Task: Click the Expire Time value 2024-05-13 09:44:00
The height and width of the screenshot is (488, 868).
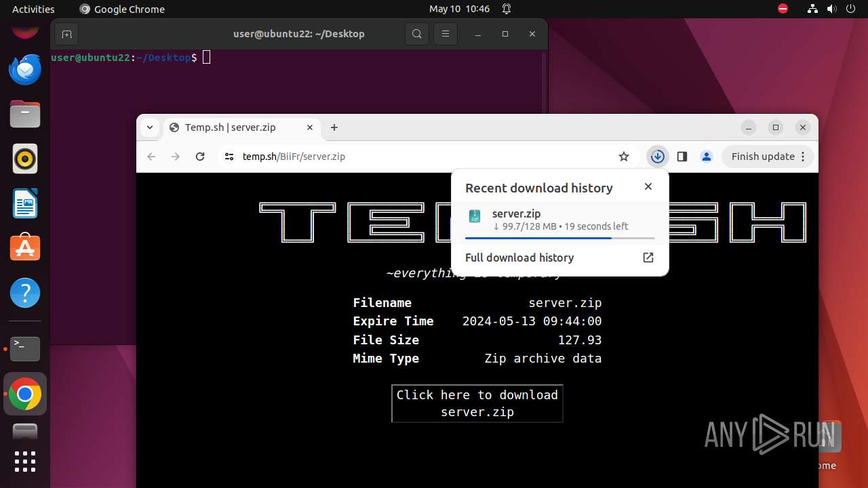Action: tap(532, 321)
